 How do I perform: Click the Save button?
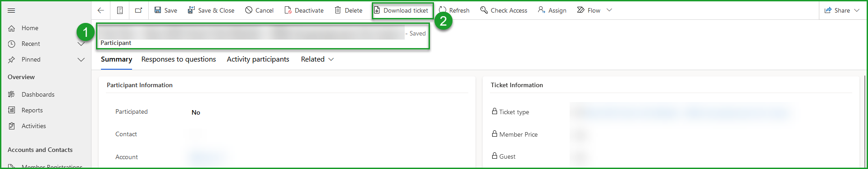coord(166,10)
